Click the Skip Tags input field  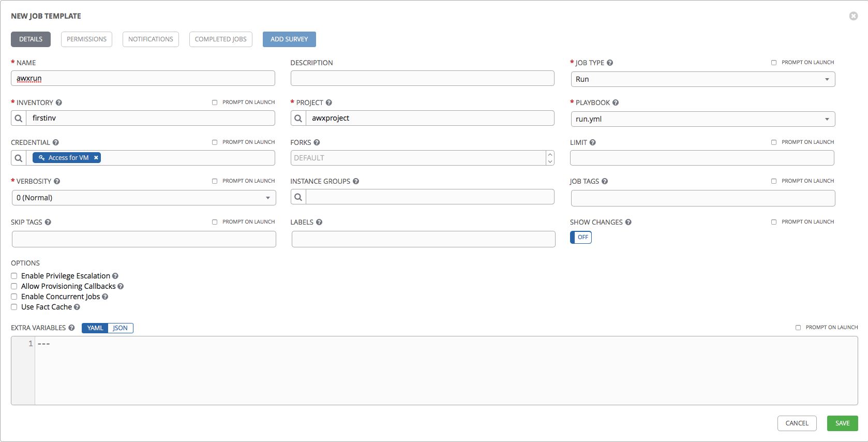click(144, 239)
